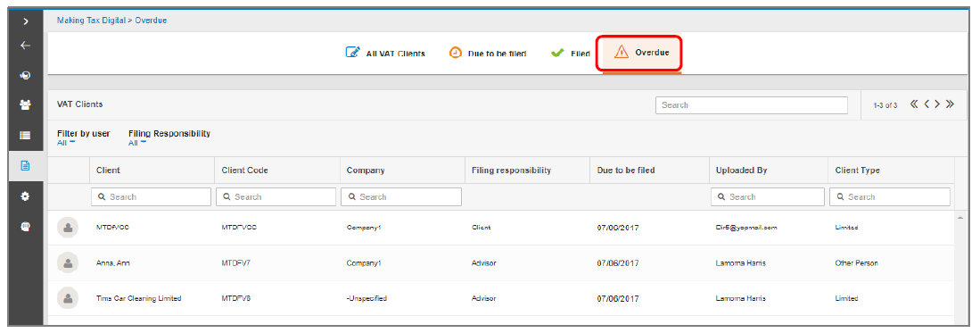This screenshot has width=980, height=333.
Task: Open the list view icon in sidebar
Action: coord(26,135)
